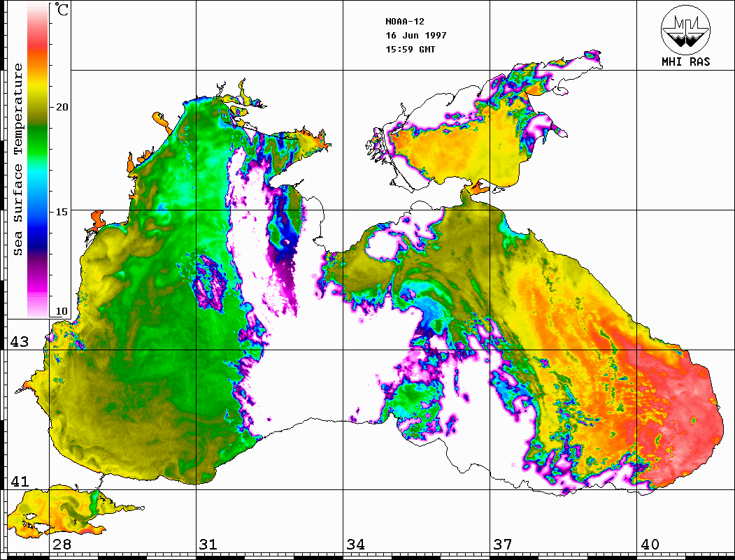Viewport: 735px width, 560px height.
Task: Click longitude label 31
Action: tap(208, 545)
